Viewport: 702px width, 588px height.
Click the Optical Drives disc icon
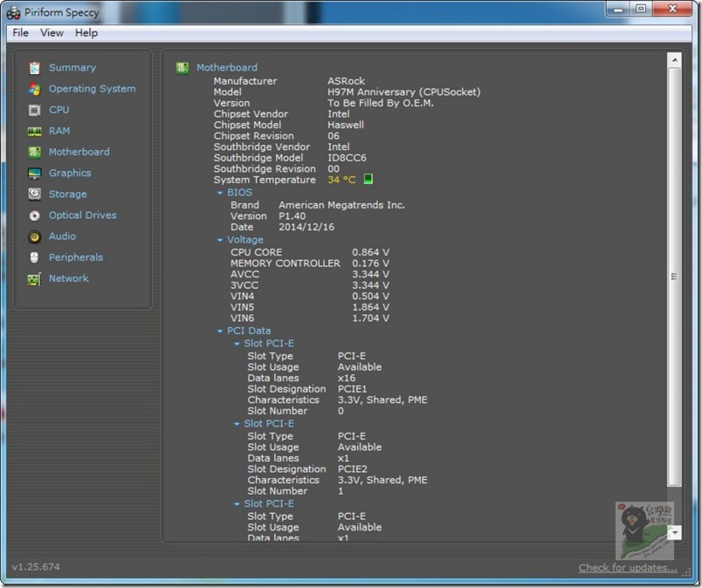[x=34, y=215]
